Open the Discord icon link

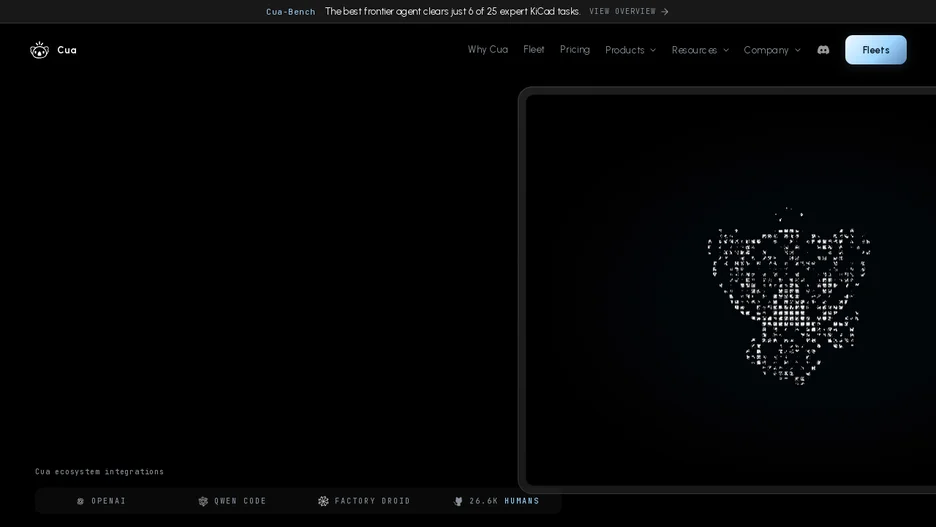tap(823, 50)
